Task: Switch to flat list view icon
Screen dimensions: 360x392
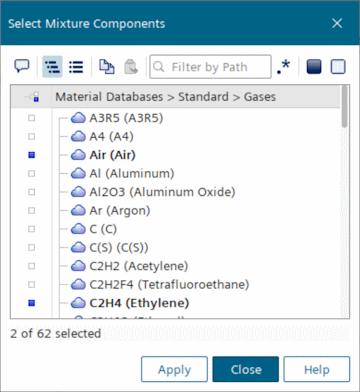Action: (76, 67)
